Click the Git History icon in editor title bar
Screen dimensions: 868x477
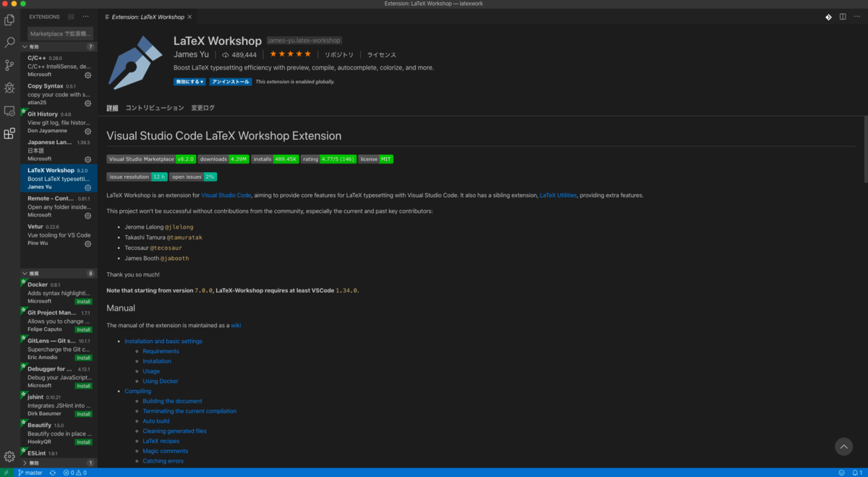(x=829, y=16)
